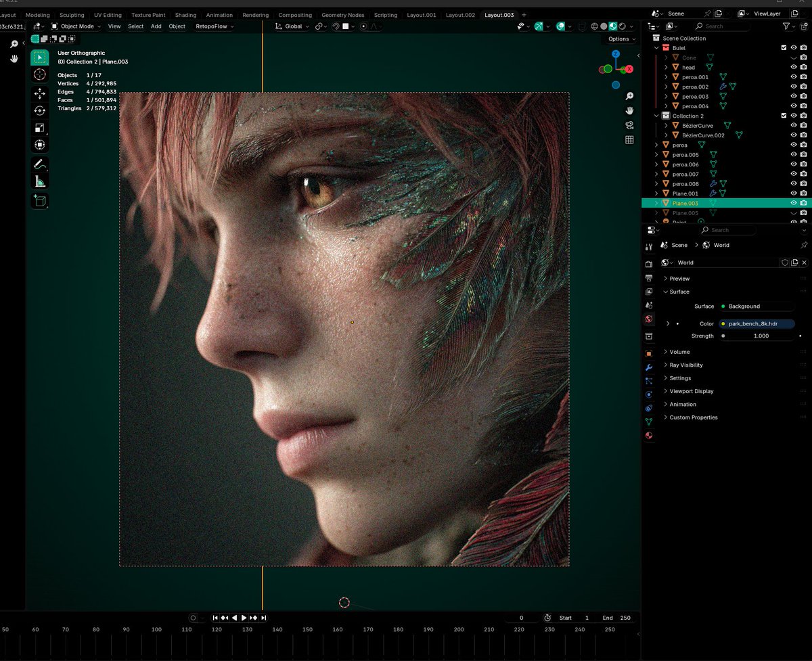
Task: Collapse the Buiel collection tree
Action: pos(656,48)
